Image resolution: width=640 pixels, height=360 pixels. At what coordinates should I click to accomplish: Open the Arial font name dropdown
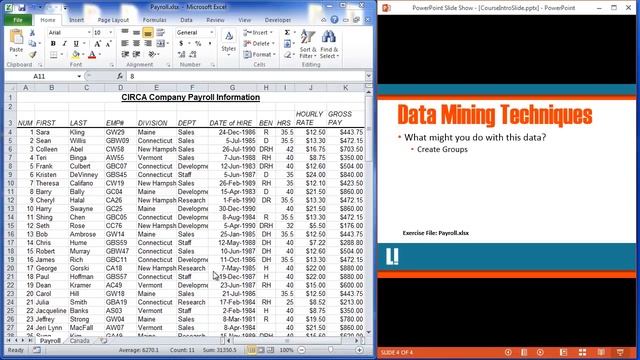coord(89,33)
